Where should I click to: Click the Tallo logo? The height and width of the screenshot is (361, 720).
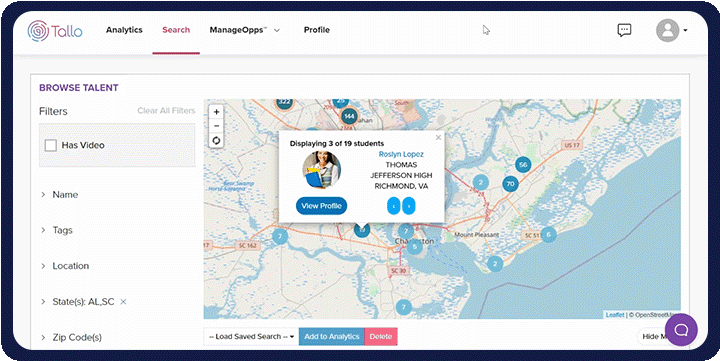(x=55, y=31)
